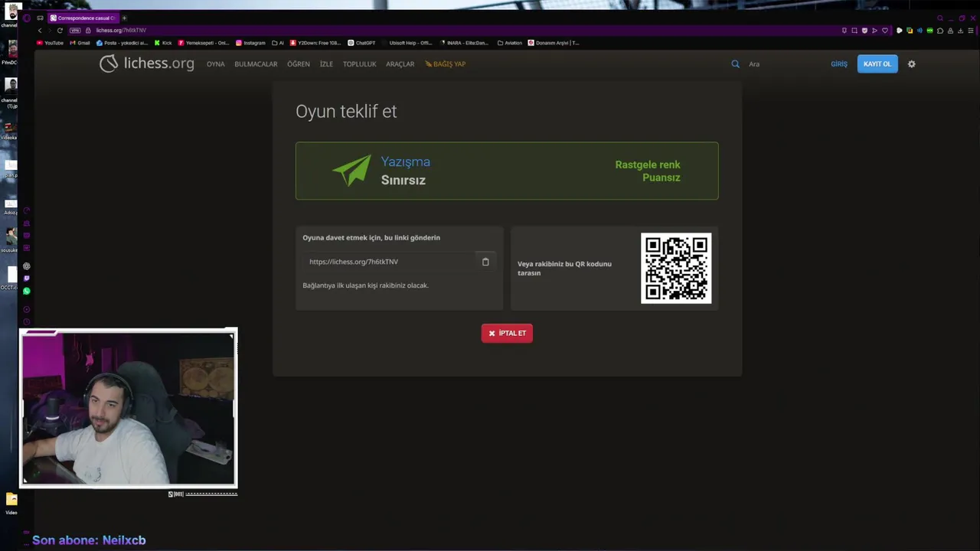Viewport: 980px width, 551px height.
Task: Open the ARAÇLAR menu
Action: (400, 64)
